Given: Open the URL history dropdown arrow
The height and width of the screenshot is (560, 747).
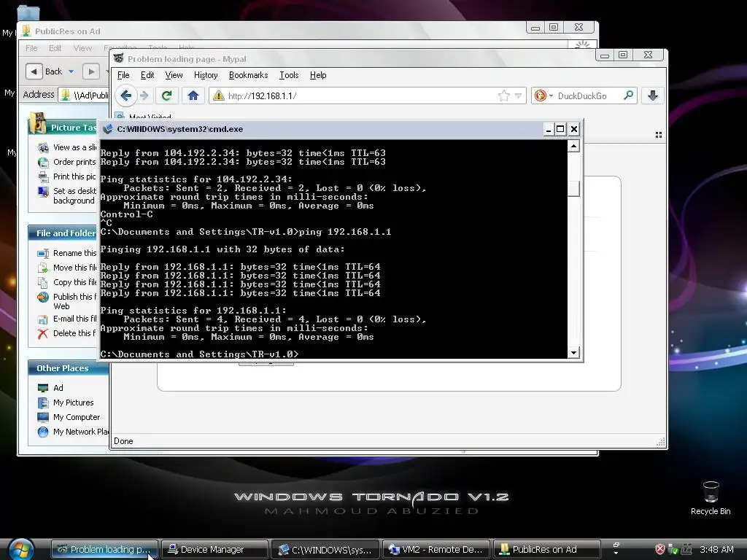Looking at the screenshot, I should pyautogui.click(x=519, y=96).
